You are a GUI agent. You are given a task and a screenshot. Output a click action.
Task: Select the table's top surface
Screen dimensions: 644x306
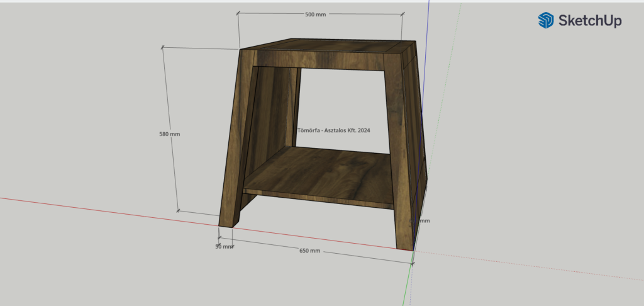(327, 46)
